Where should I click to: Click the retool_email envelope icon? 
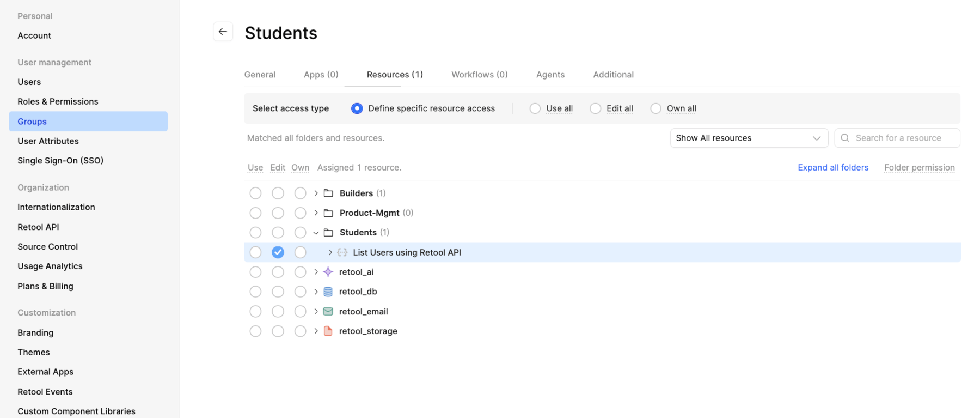coord(328,311)
